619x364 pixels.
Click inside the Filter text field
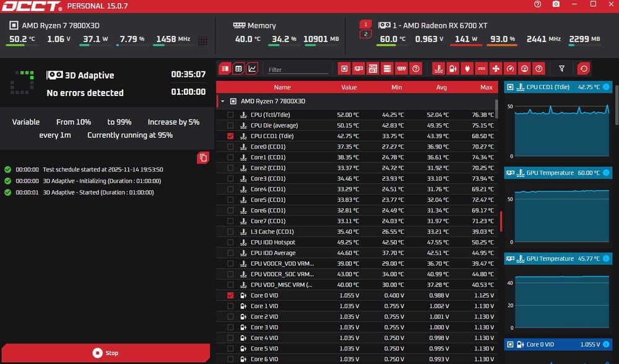pos(298,69)
